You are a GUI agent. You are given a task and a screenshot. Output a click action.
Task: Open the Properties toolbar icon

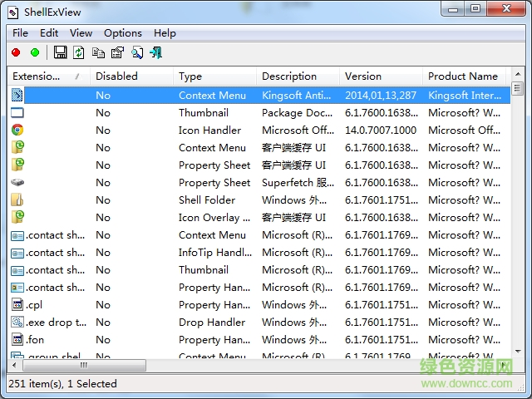click(117, 52)
